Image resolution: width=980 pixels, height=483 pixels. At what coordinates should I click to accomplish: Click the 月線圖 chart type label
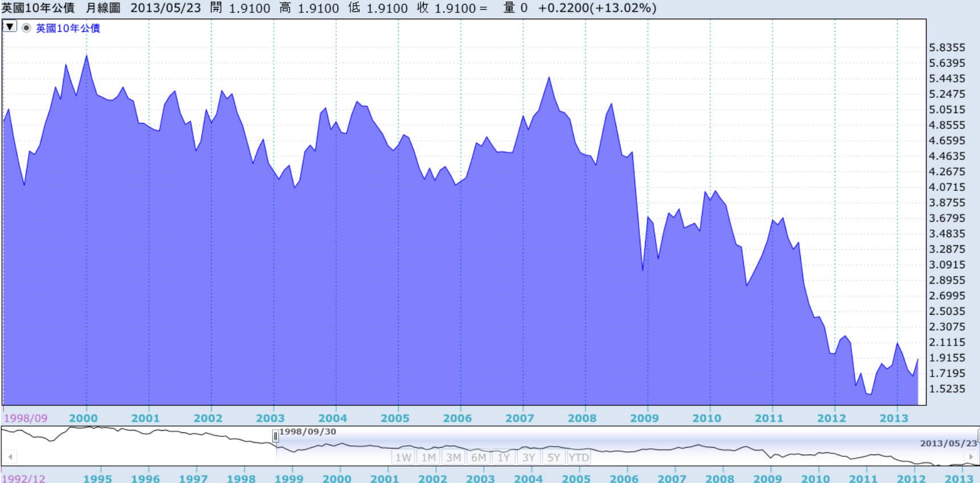click(x=103, y=8)
